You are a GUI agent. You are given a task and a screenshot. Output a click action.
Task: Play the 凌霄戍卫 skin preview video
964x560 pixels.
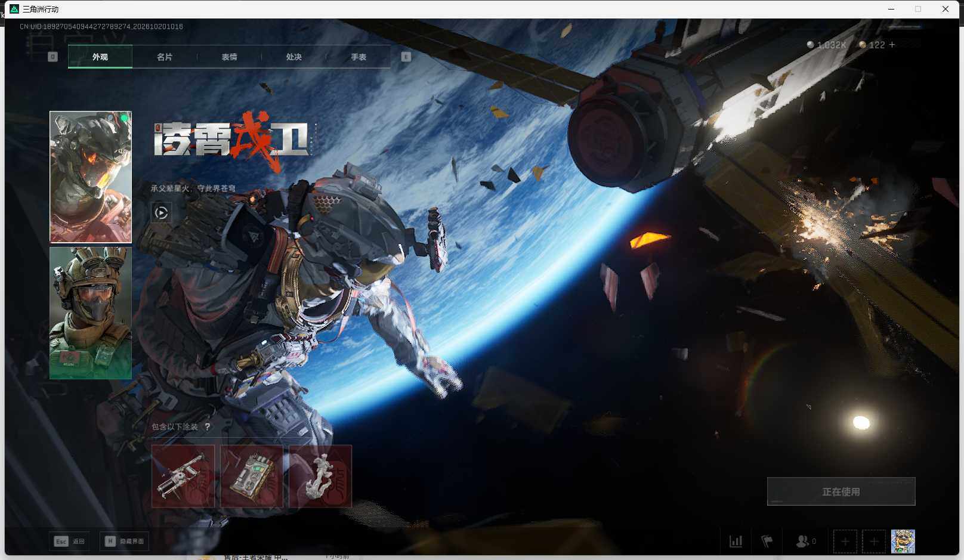click(x=161, y=212)
